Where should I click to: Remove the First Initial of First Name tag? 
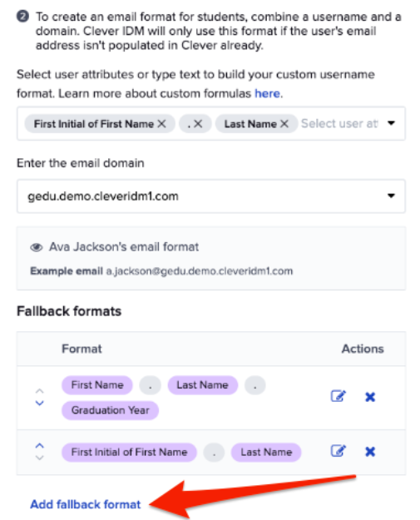[x=162, y=124]
